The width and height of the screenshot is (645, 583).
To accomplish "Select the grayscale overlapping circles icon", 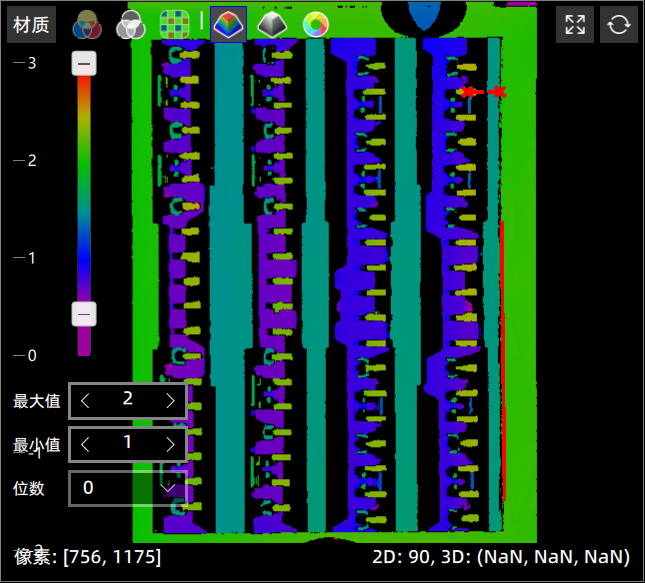I will click(x=130, y=25).
